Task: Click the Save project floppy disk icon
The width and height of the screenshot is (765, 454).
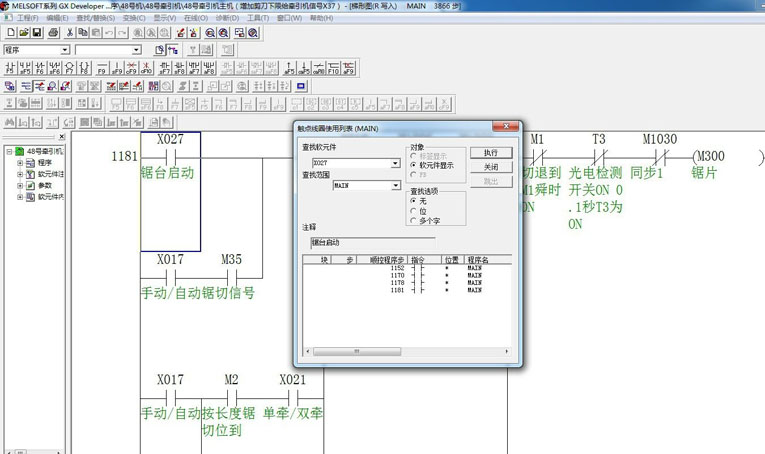Action: 37,33
